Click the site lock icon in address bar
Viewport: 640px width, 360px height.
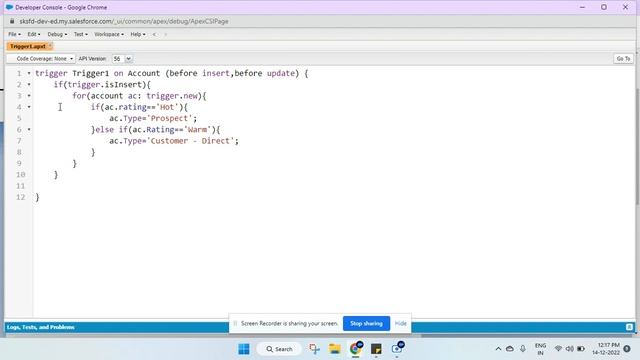click(12, 21)
